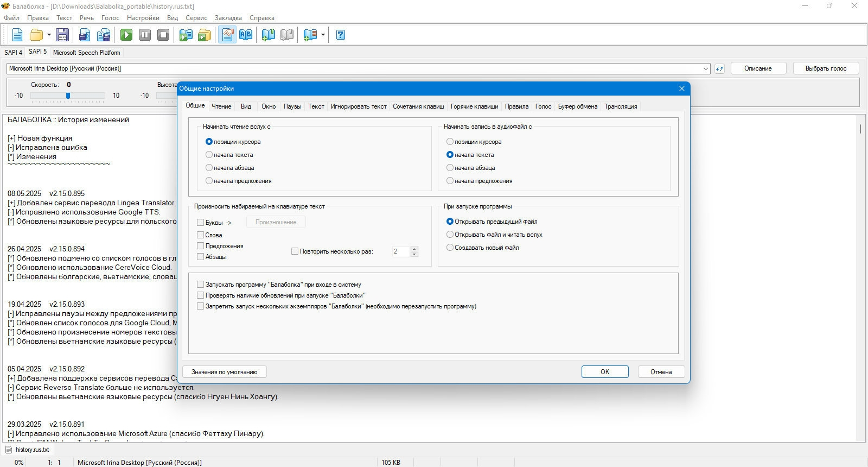Open the Правка menu
This screenshot has height=467, width=868.
pos(38,18)
